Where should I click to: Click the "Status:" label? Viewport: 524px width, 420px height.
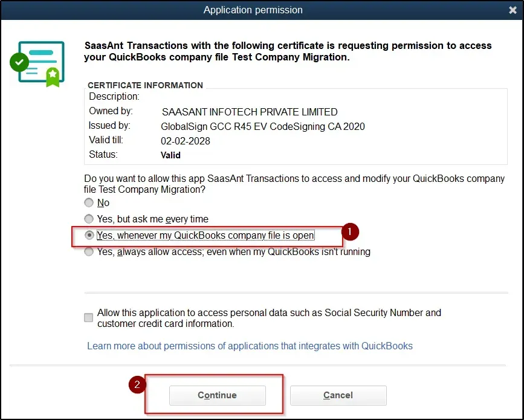pos(103,154)
